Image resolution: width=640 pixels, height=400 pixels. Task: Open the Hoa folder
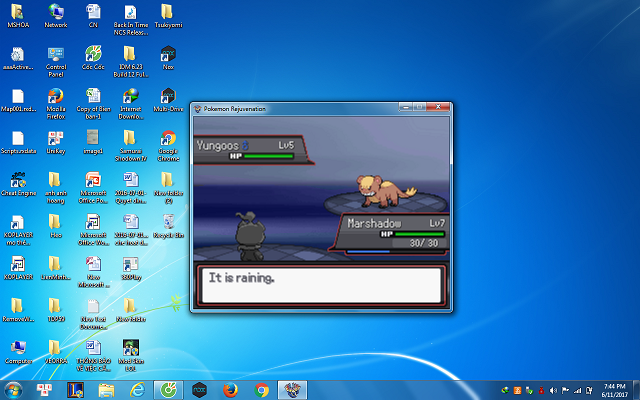(x=56, y=227)
